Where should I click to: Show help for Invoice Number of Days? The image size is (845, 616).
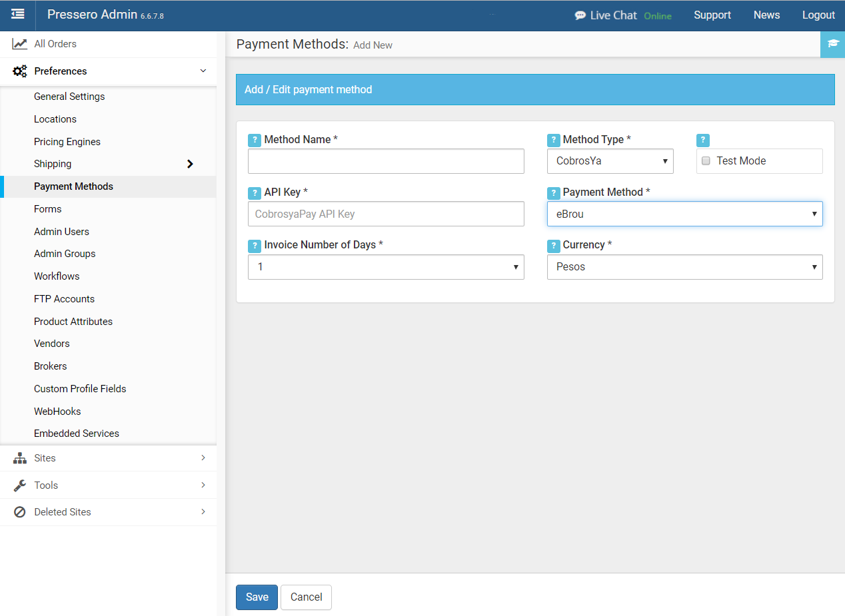pyautogui.click(x=255, y=246)
